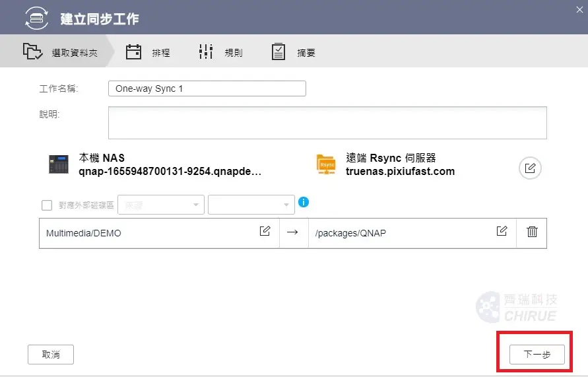This screenshot has height=377, width=588.
Task: Close the 建立同步工作 dialog
Action: [579, 10]
